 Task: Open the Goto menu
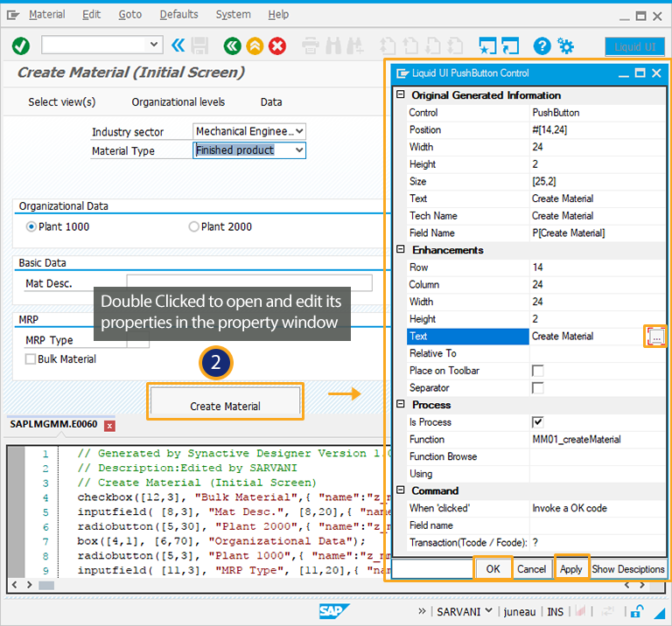coord(129,15)
